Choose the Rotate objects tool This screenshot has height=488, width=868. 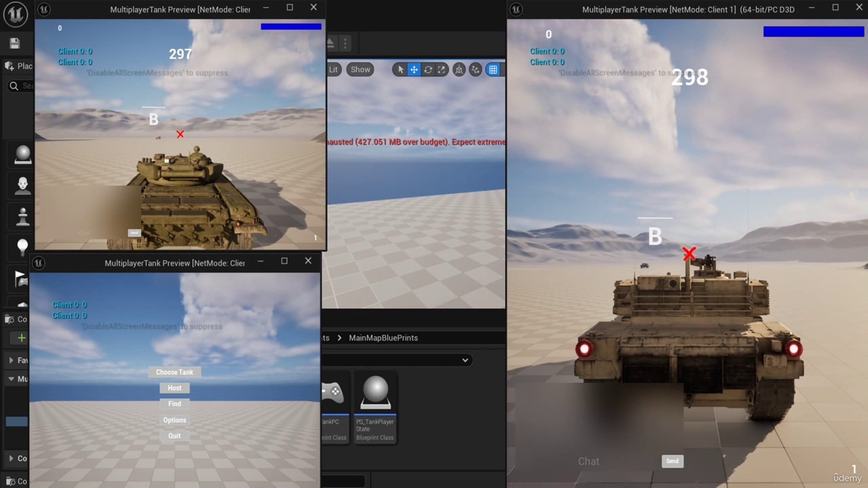click(428, 69)
